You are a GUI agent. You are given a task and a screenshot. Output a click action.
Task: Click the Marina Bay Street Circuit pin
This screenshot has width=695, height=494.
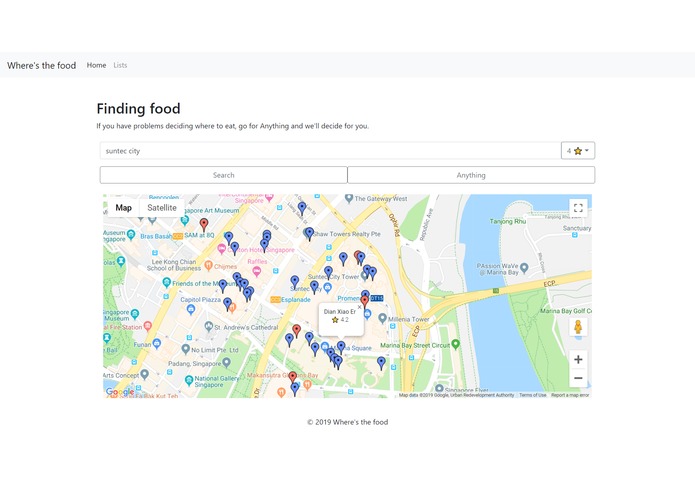pos(456,344)
